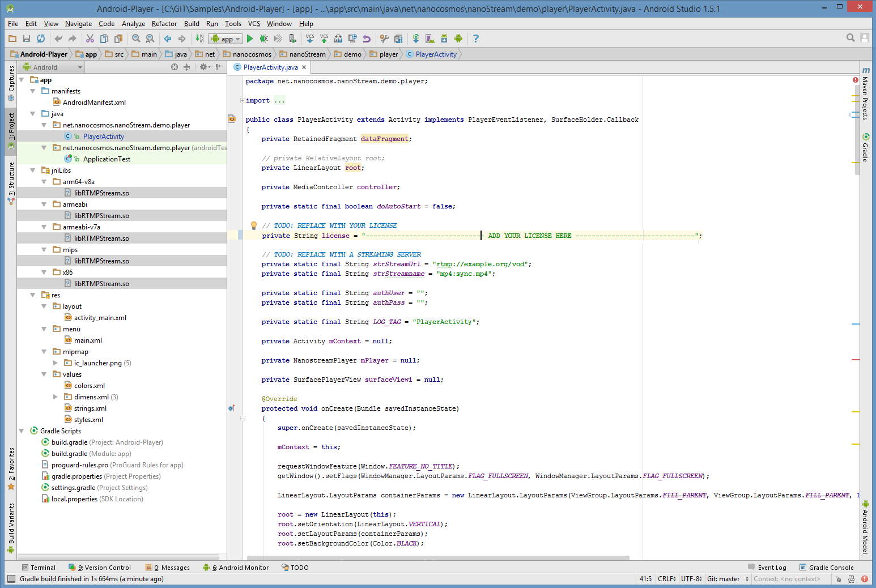The width and height of the screenshot is (876, 588).
Task: Toggle the Project tool window
Action: (x=11, y=130)
